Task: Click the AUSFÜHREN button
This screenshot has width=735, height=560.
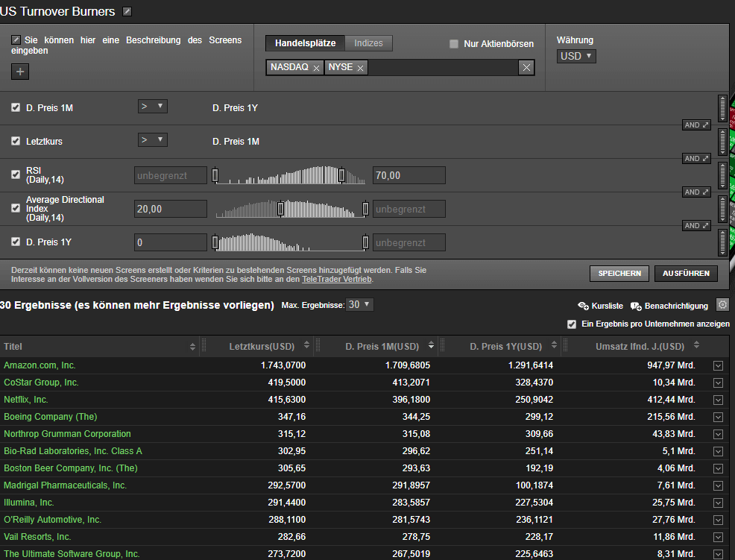Action: (x=686, y=274)
